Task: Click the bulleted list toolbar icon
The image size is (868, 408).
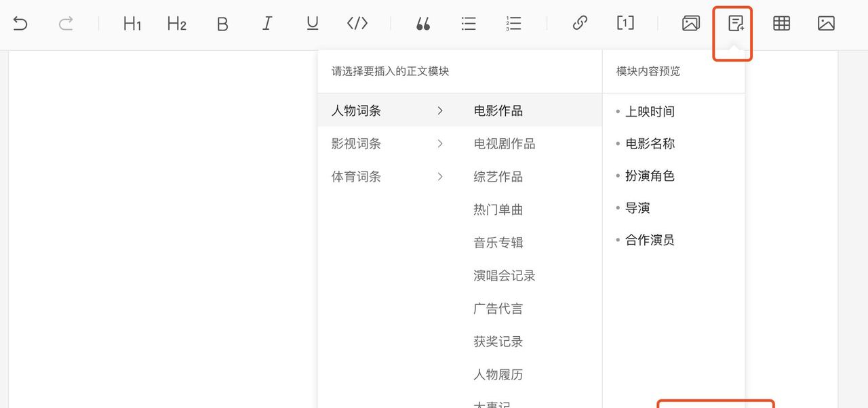Action: [468, 22]
